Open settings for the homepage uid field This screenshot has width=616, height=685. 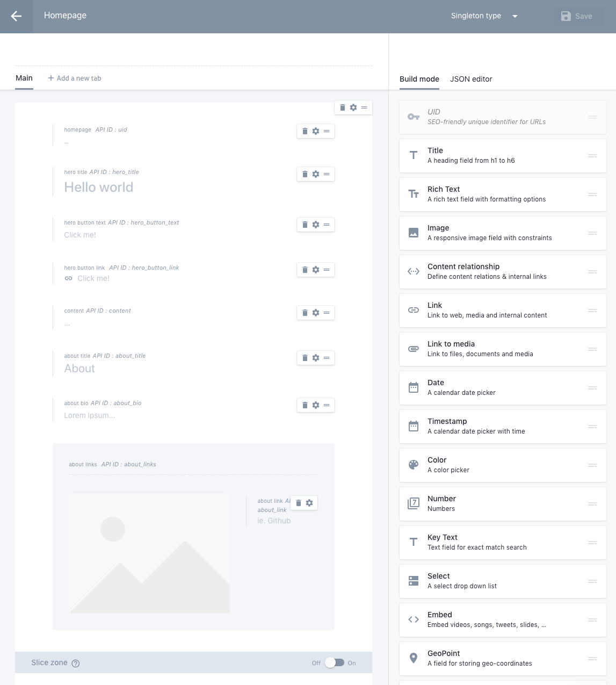coord(316,131)
